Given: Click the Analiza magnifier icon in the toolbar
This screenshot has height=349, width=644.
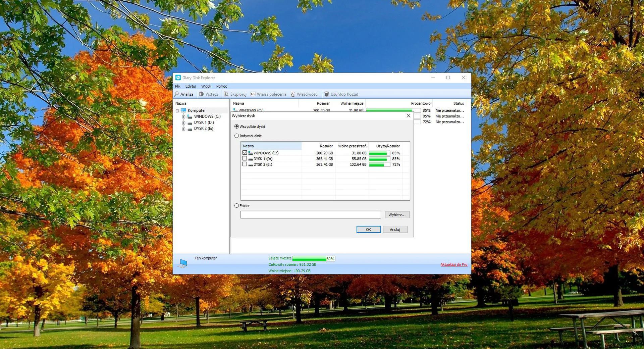Looking at the screenshot, I should [x=177, y=94].
